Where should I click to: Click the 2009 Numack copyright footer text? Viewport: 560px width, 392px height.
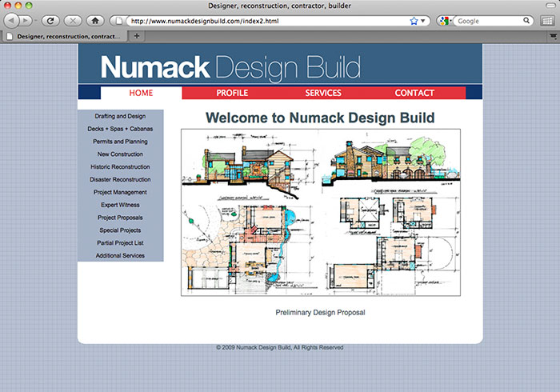tap(280, 347)
